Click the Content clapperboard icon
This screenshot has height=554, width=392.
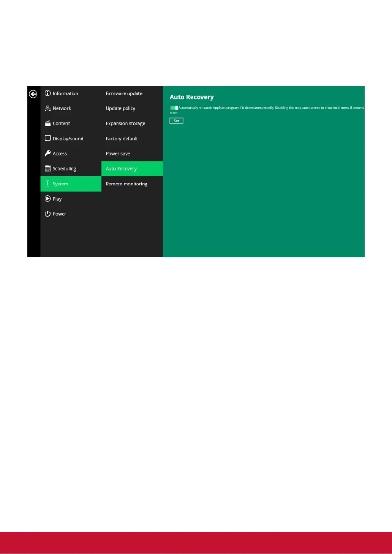47,123
